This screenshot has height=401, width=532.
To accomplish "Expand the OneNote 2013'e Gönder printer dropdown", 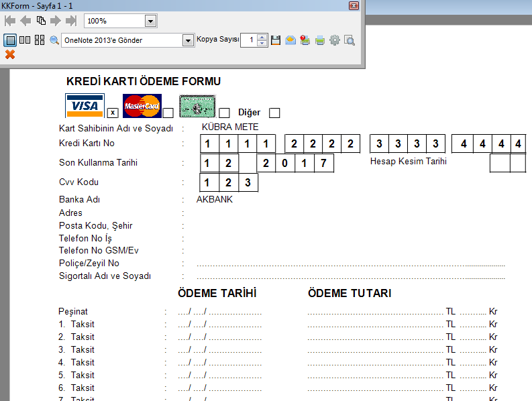I will coord(188,40).
